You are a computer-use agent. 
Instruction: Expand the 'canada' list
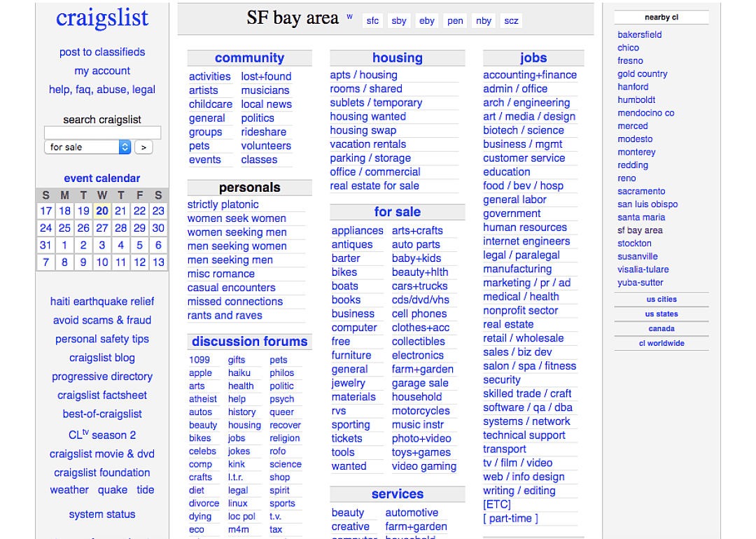[x=661, y=329]
